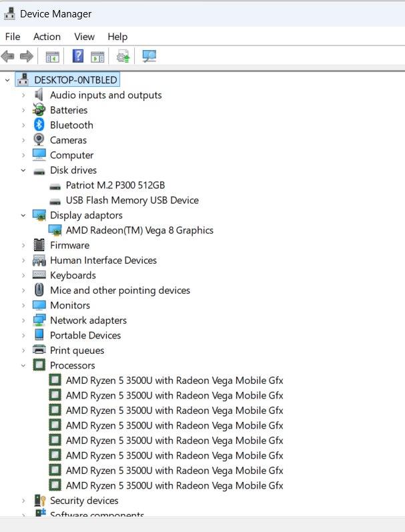Collapse the Processors category
Viewport: 405px width, 532px height.
[x=23, y=366]
